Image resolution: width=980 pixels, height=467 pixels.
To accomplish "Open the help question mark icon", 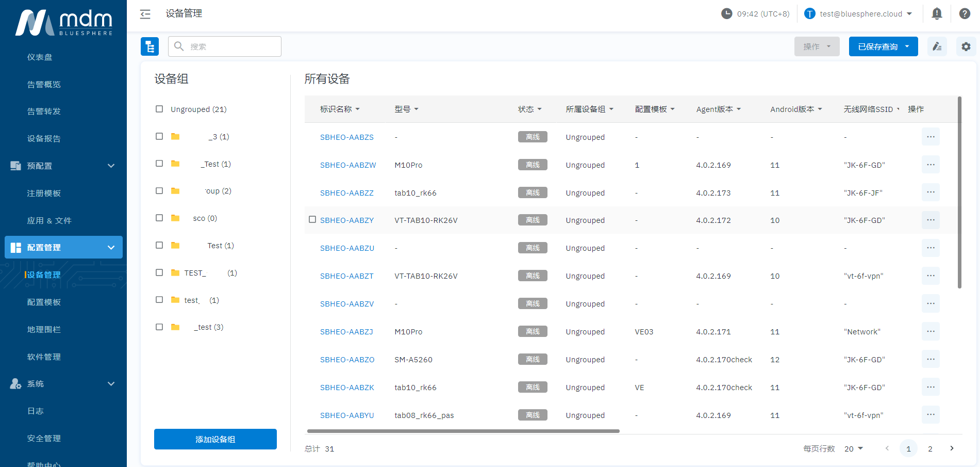I will point(965,14).
